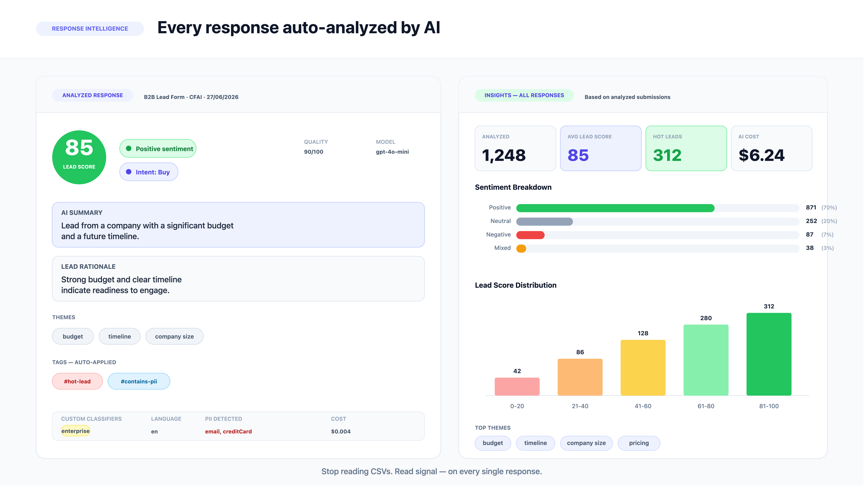868x490 pixels.
Task: Click the #hot-lead tag
Action: 78,383
